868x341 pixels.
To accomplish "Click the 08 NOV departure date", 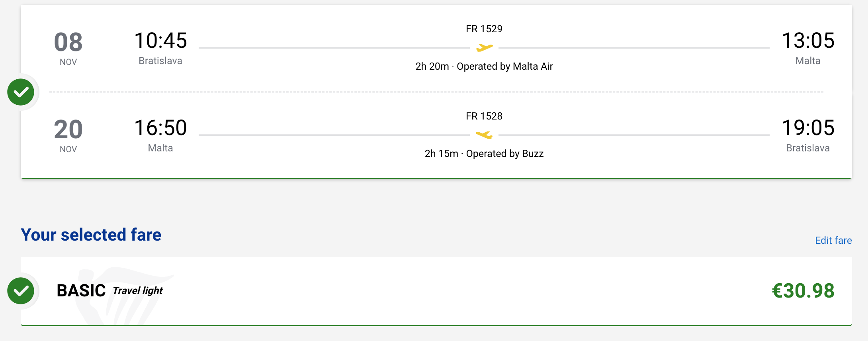I will tap(68, 48).
